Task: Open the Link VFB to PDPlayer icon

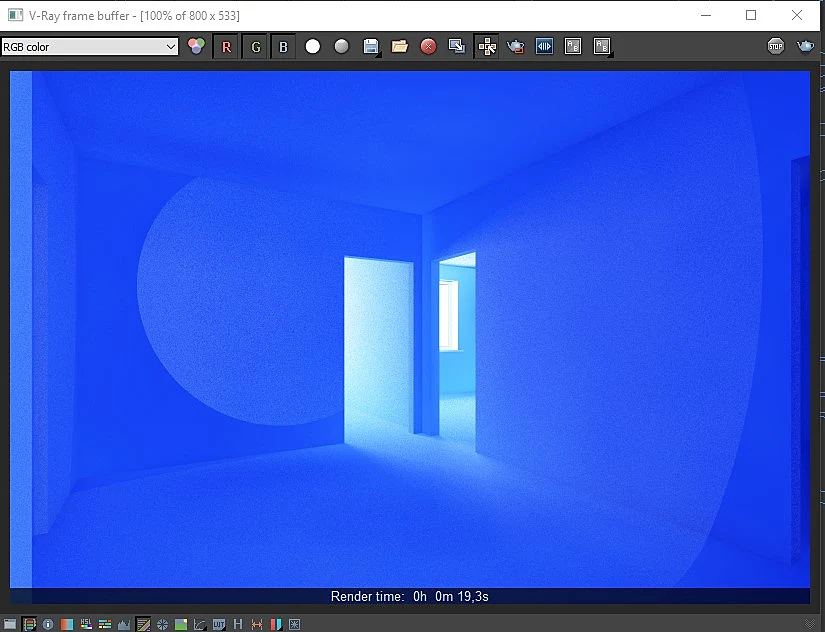Action: 544,46
